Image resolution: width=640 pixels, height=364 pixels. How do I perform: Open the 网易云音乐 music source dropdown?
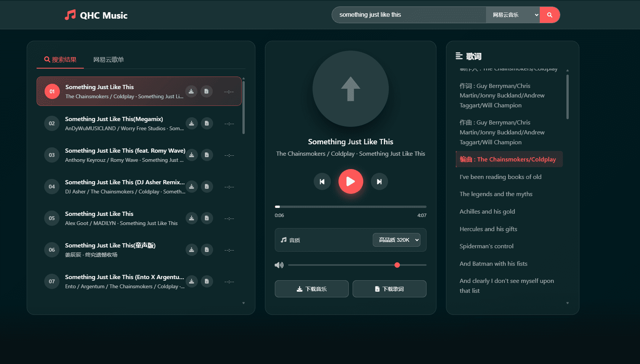coord(513,15)
